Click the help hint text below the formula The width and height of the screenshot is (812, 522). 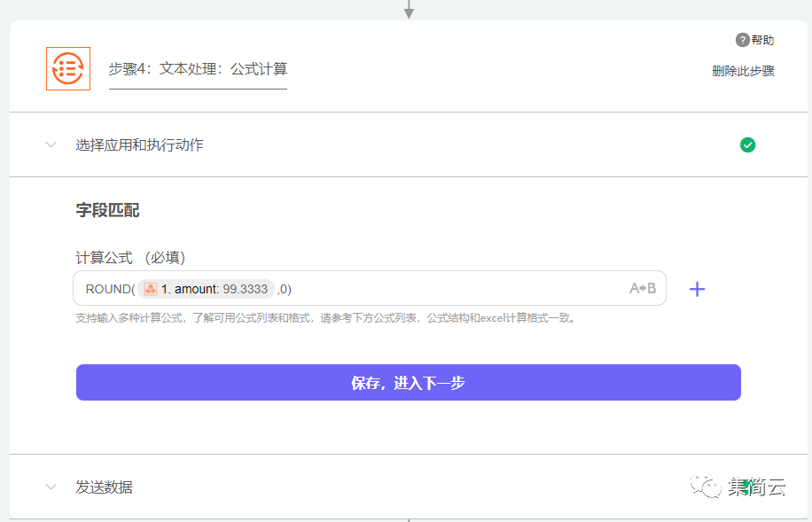point(325,318)
